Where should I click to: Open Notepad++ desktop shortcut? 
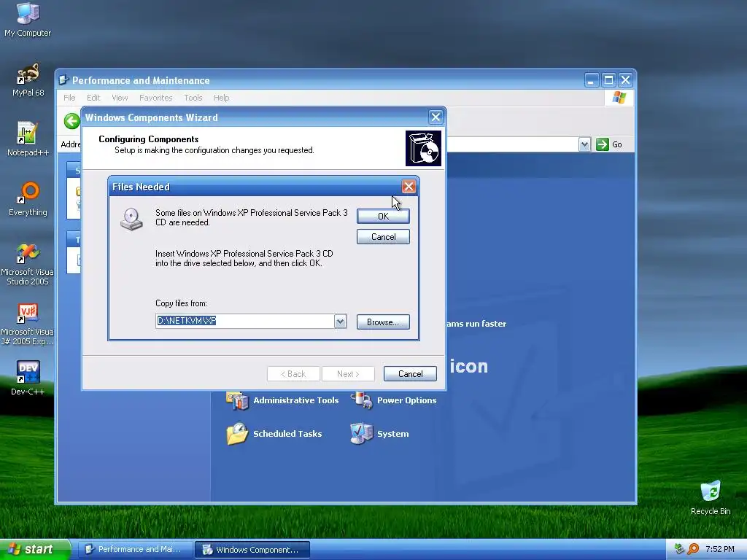[28, 139]
